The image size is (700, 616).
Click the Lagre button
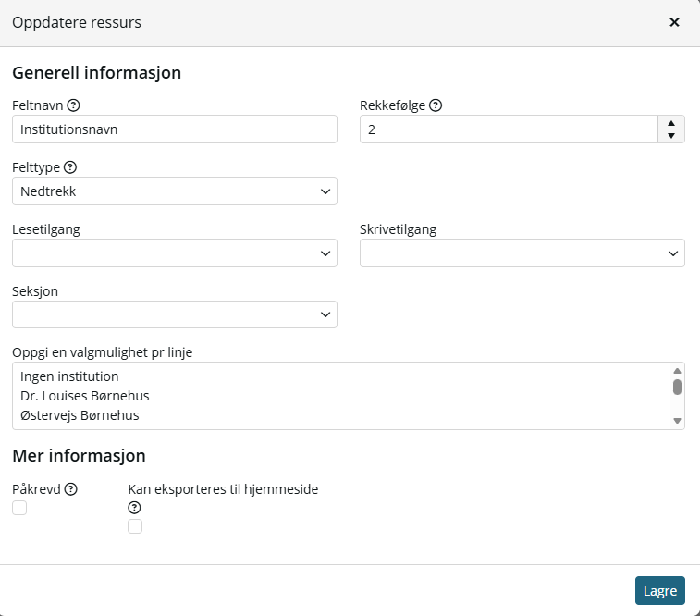[x=660, y=590]
